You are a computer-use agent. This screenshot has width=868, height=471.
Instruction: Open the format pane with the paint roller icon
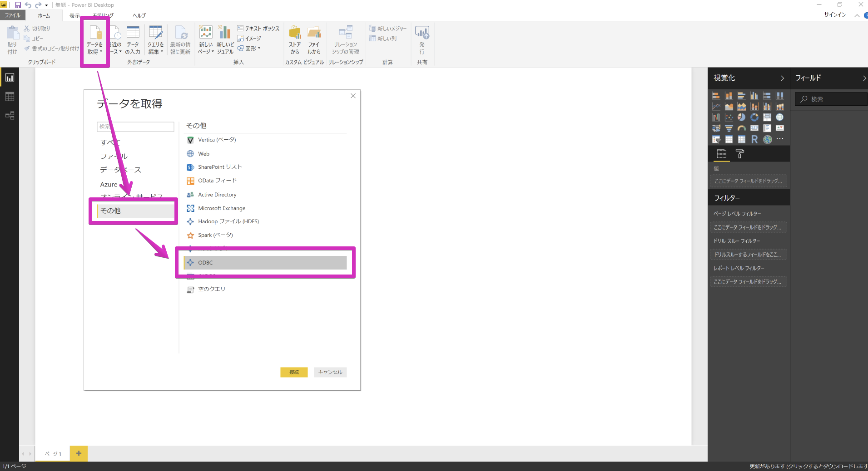click(739, 153)
